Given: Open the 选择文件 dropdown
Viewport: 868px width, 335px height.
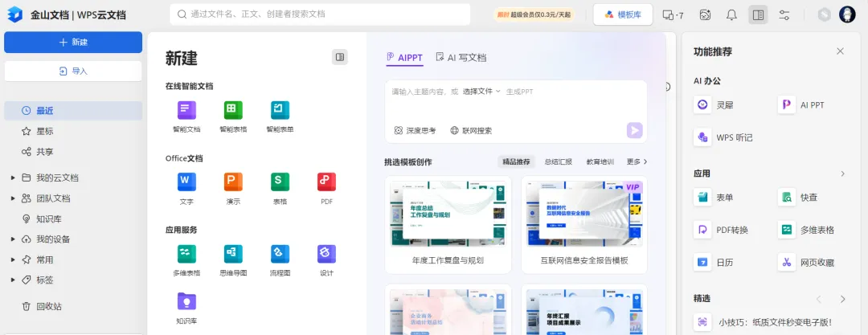Looking at the screenshot, I should tap(481, 92).
